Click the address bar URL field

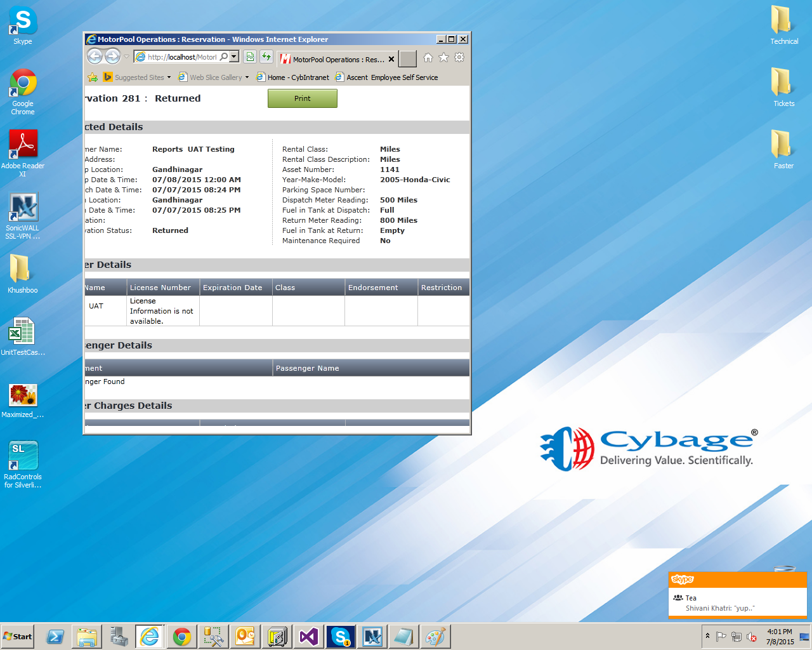[182, 57]
